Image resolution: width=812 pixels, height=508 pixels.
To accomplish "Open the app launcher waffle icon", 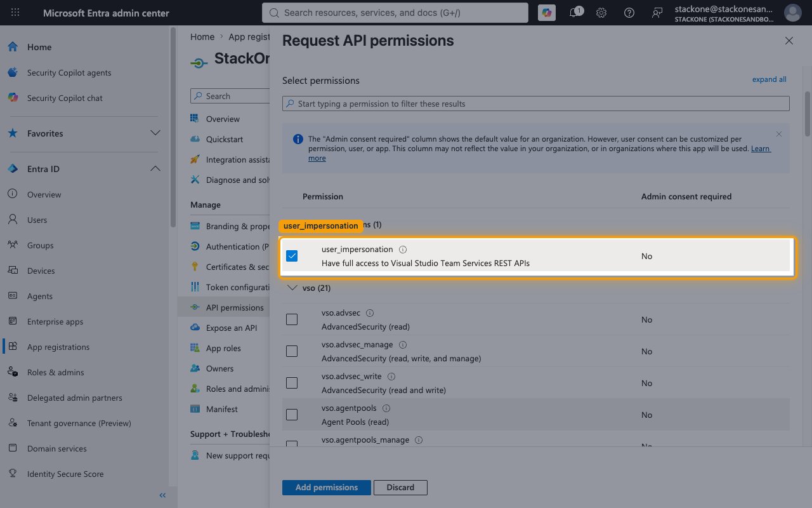I will pos(15,13).
